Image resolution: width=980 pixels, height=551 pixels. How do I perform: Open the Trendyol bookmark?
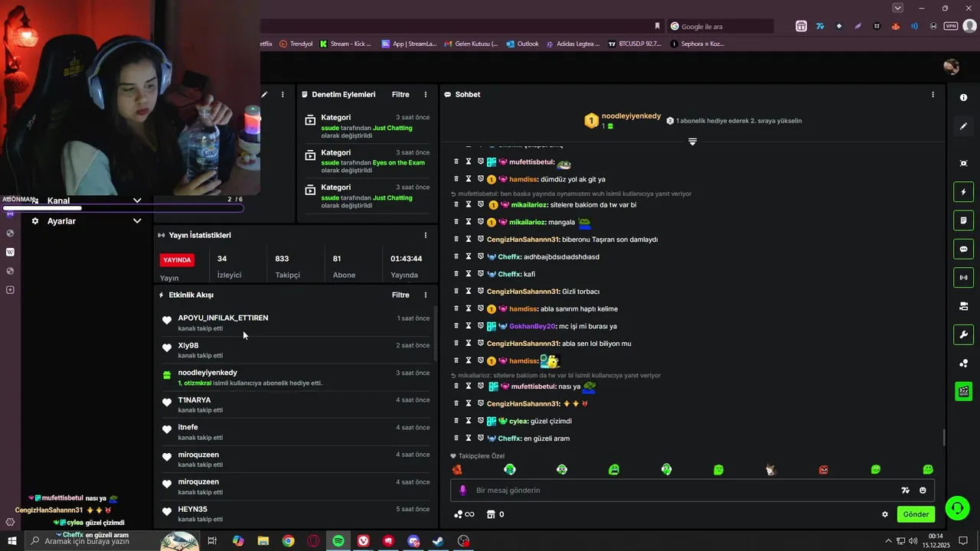pyautogui.click(x=296, y=44)
